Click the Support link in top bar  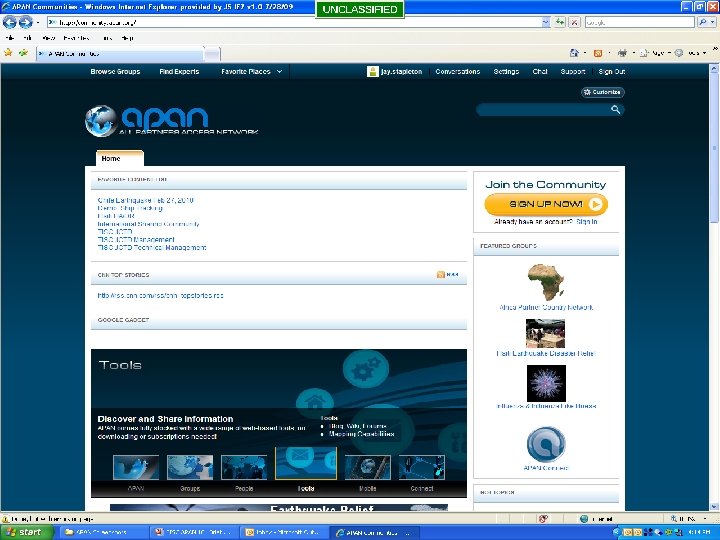(573, 71)
